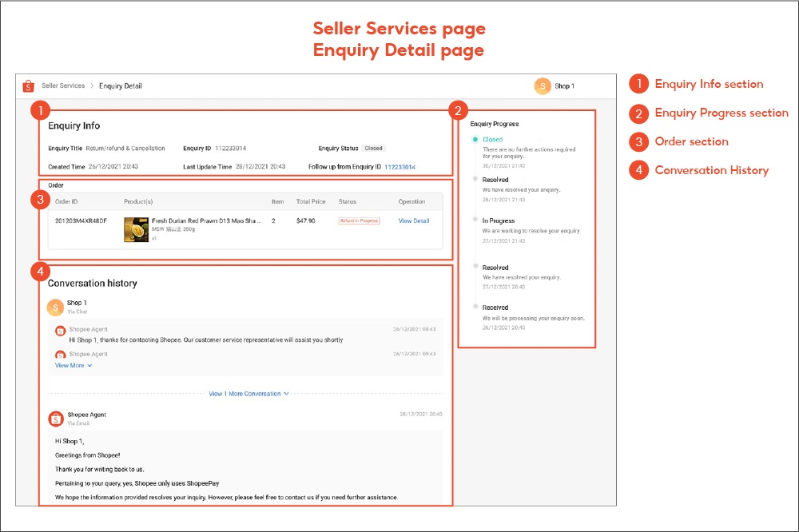Select Enquiry ID value 112233014
Screen dimensions: 799x532
tap(230, 149)
